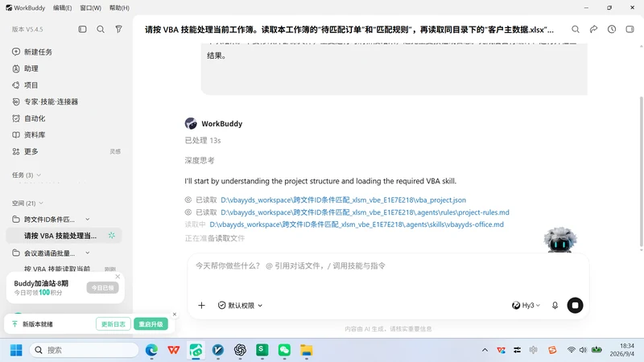Open the 默认权限 permission dropdown
The height and width of the screenshot is (362, 644).
[x=240, y=306]
